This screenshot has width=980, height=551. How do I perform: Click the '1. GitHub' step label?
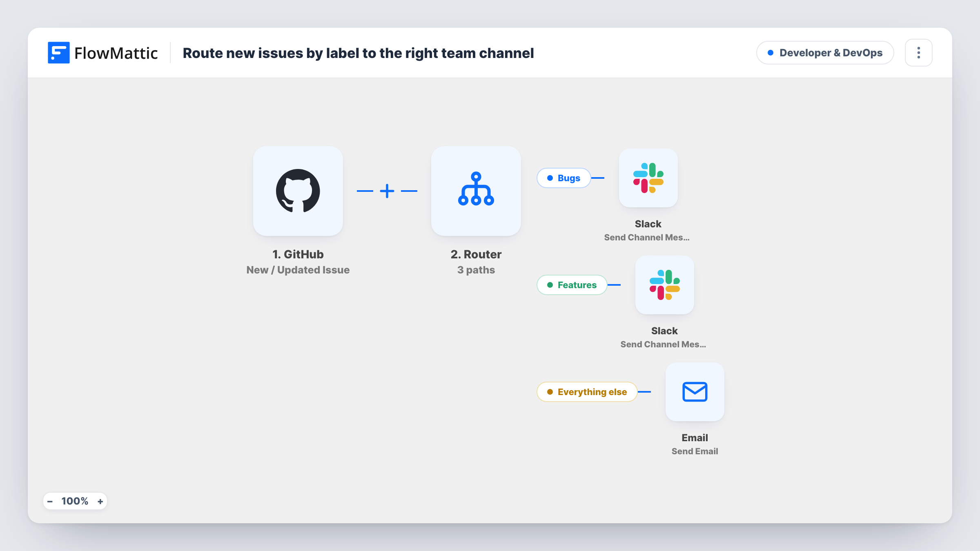pos(298,254)
